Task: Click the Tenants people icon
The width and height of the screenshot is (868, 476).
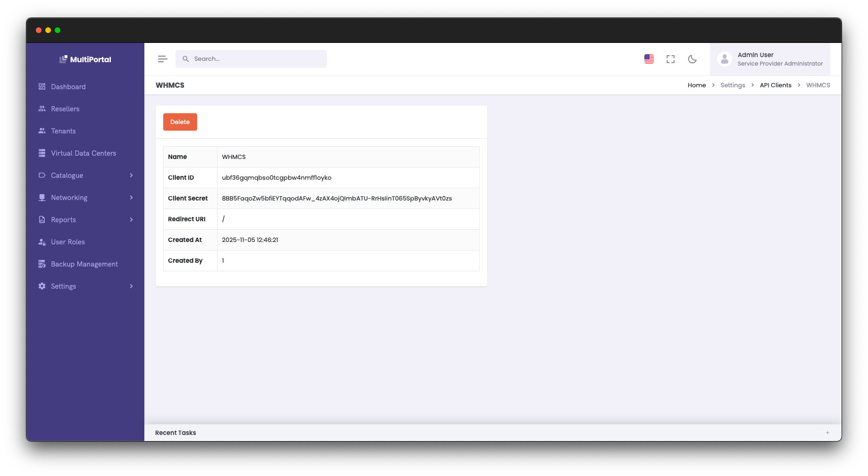Action: (42, 131)
